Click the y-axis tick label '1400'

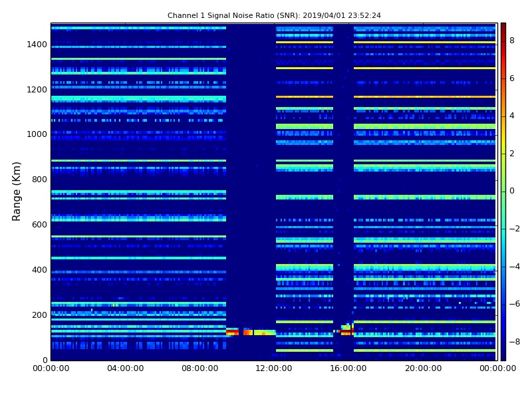(x=37, y=45)
